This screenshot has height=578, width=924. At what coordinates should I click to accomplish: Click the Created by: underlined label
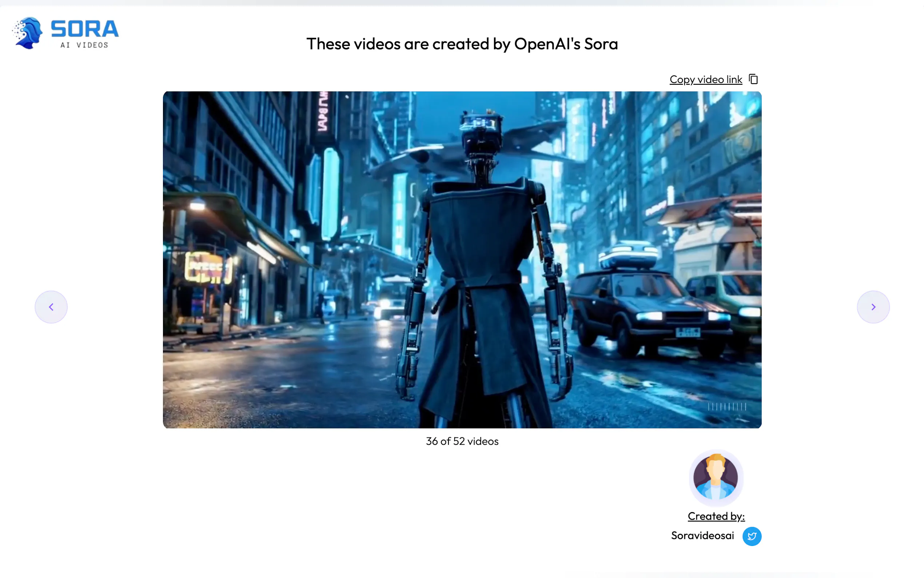pos(716,516)
